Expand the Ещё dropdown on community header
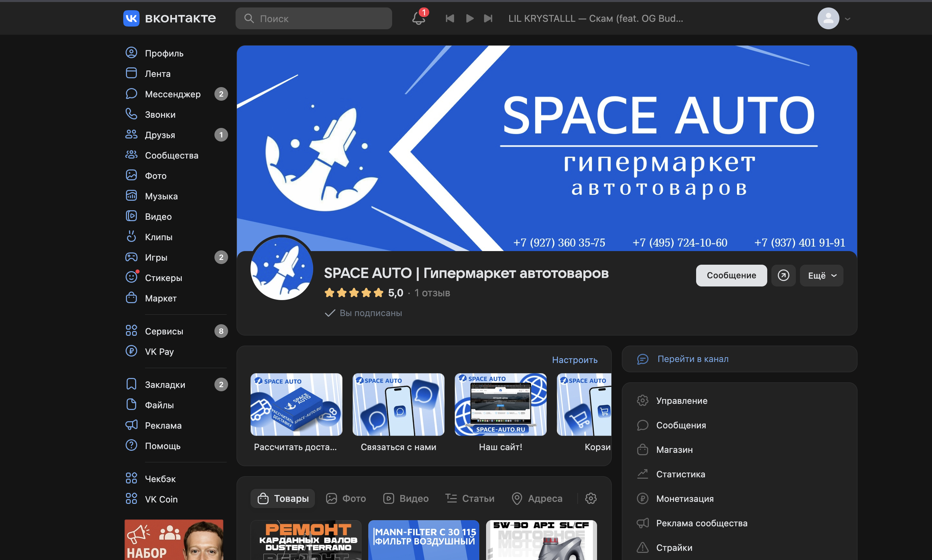 coord(821,275)
